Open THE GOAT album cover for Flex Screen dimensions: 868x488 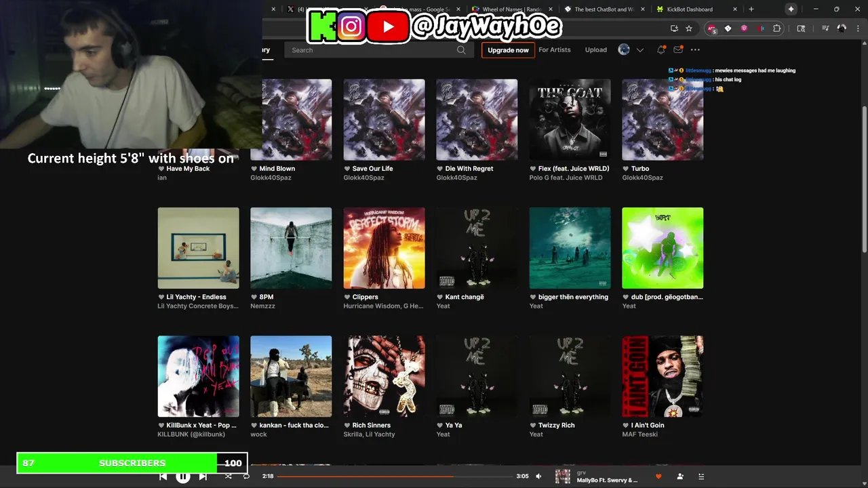tap(570, 119)
